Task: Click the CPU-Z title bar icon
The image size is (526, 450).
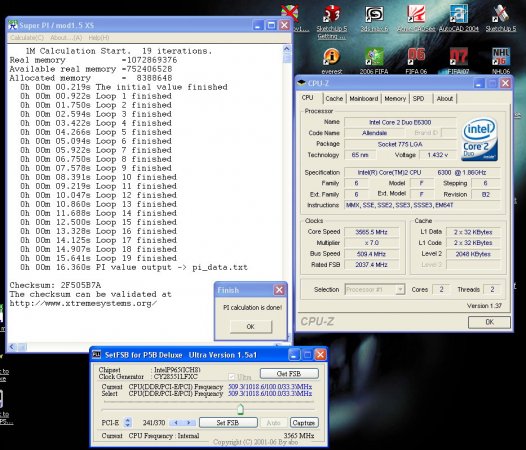Action: tap(302, 83)
